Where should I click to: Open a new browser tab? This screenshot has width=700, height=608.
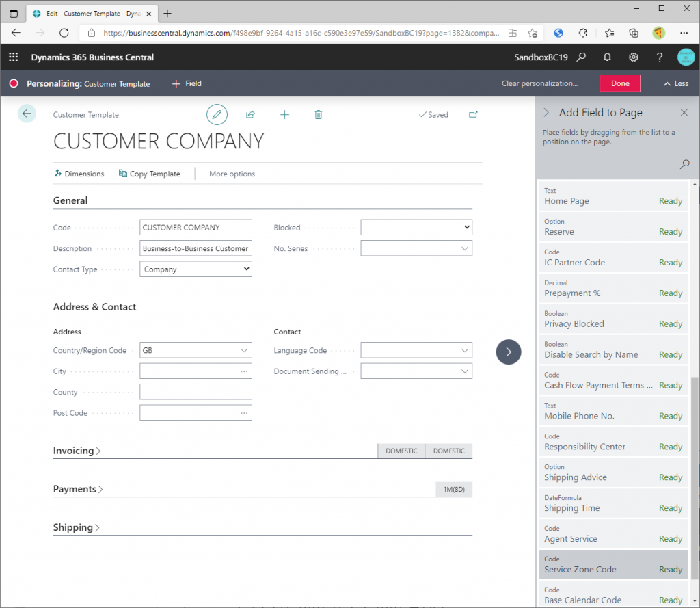click(x=167, y=14)
